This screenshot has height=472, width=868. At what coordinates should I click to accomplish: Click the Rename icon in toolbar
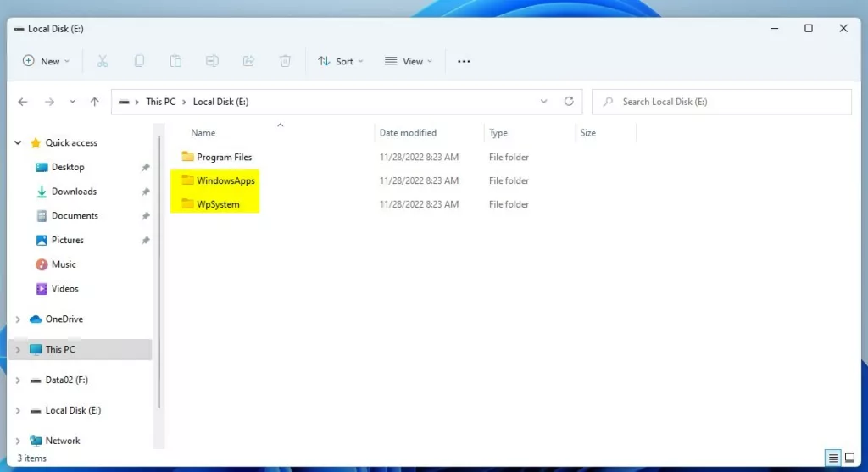(212, 61)
